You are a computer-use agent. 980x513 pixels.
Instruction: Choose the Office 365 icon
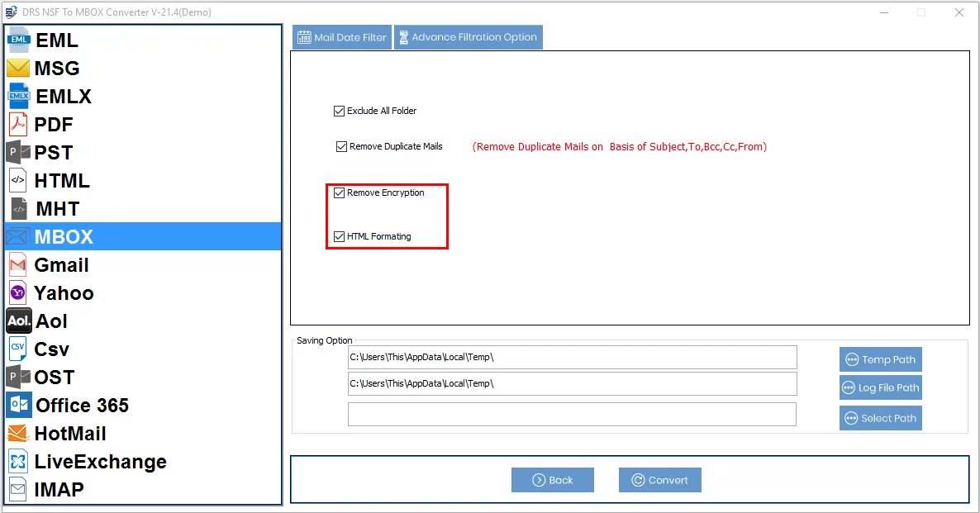click(x=19, y=406)
